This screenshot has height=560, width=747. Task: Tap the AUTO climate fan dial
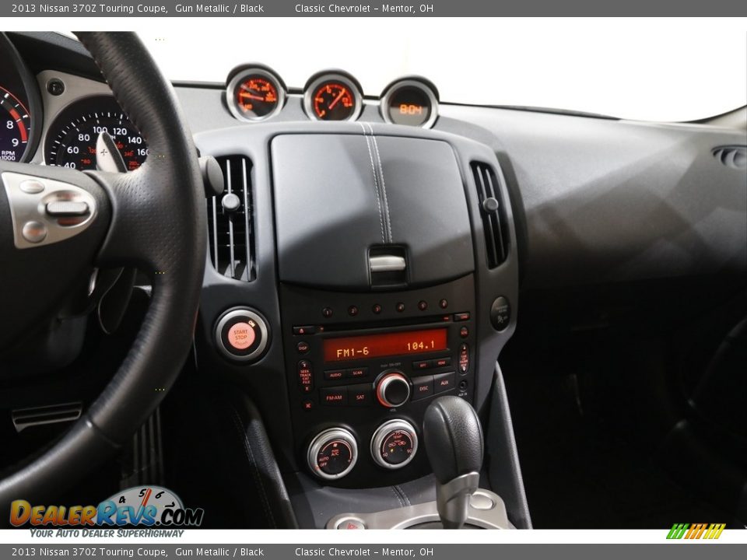332,453
